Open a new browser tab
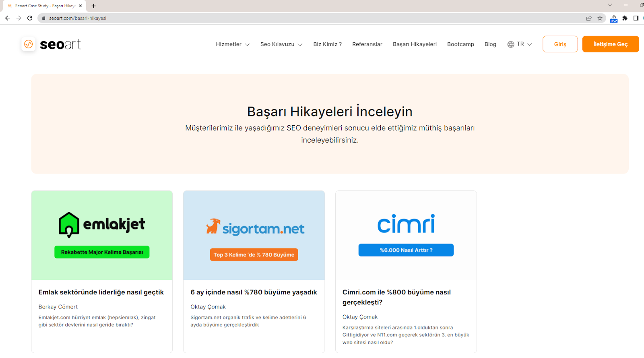Image resolution: width=644 pixels, height=358 pixels. tap(94, 6)
